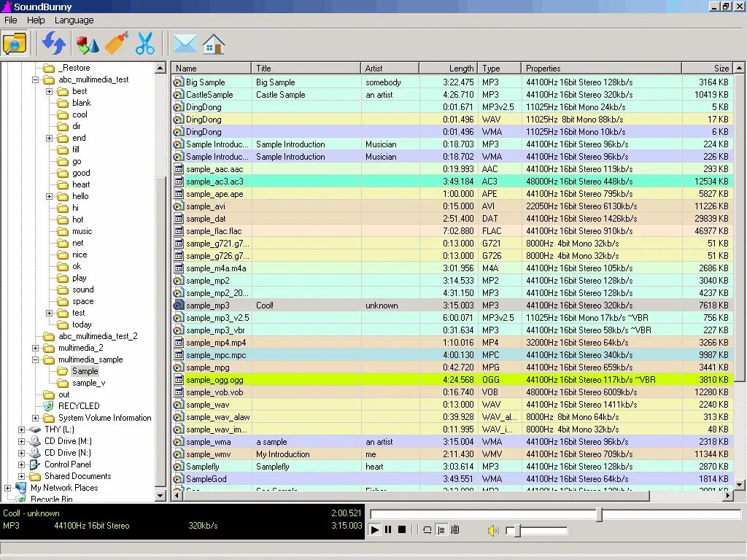Sort list by Length column header

(448, 68)
